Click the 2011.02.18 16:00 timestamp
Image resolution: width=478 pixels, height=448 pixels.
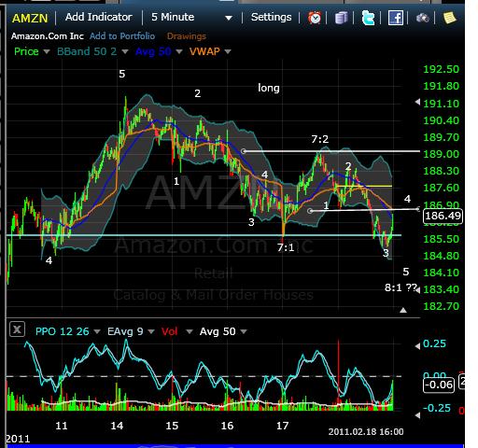pos(366,432)
